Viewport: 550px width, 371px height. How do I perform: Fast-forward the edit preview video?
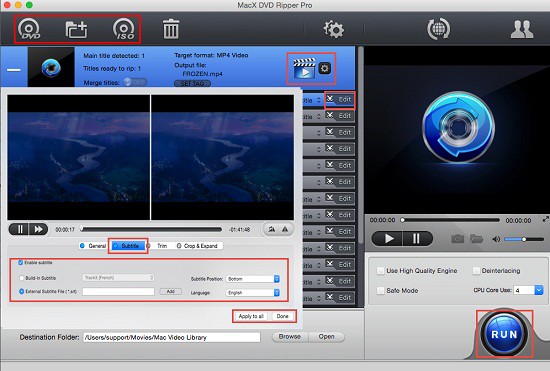point(38,229)
